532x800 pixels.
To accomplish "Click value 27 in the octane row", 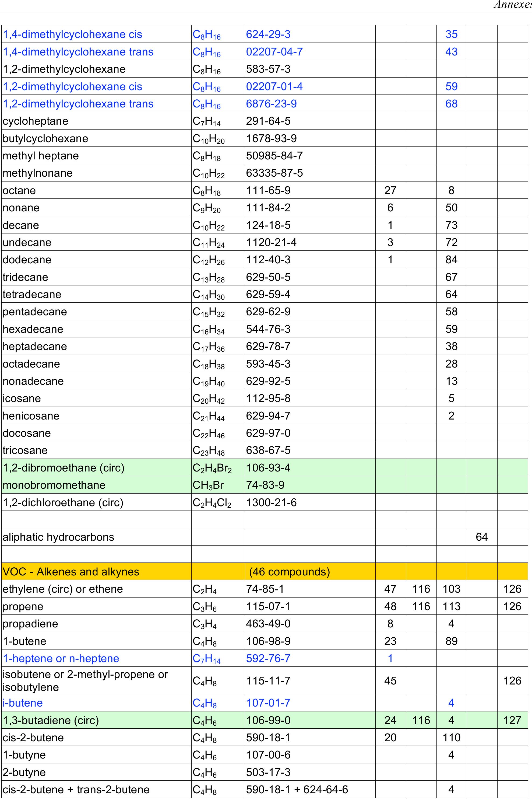I will coord(390,190).
